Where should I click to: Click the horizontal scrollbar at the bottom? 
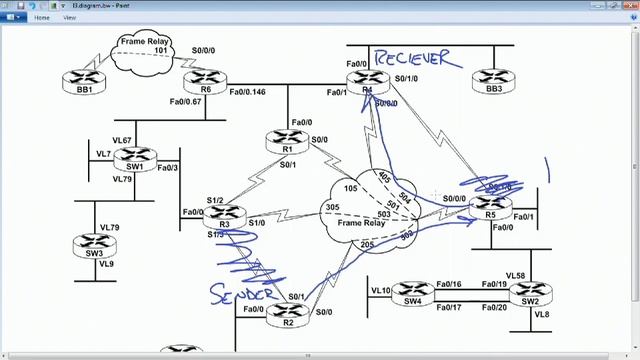pos(308,356)
